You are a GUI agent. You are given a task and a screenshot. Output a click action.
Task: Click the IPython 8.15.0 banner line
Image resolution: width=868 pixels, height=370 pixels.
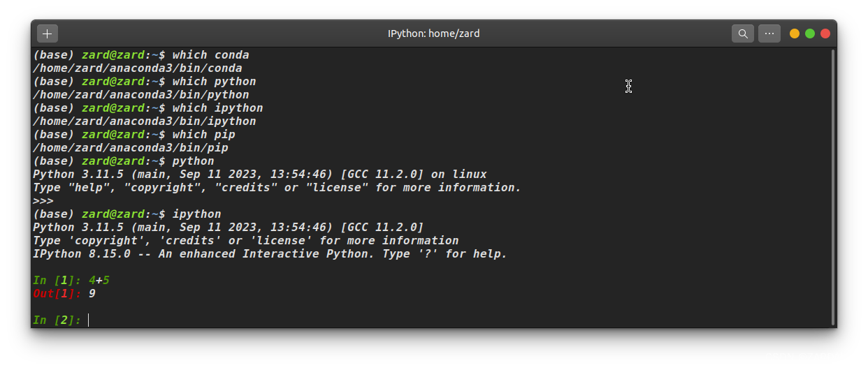(270, 254)
